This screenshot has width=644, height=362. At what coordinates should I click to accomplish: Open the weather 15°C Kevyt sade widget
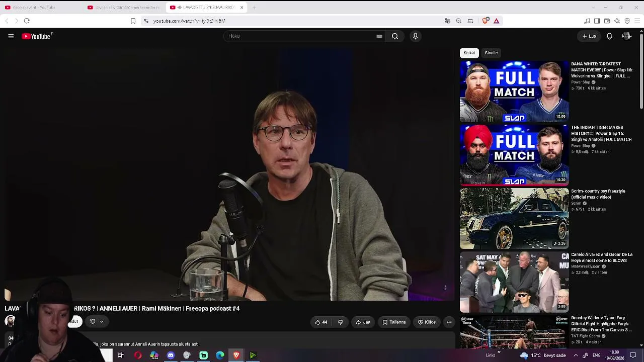[543, 355]
